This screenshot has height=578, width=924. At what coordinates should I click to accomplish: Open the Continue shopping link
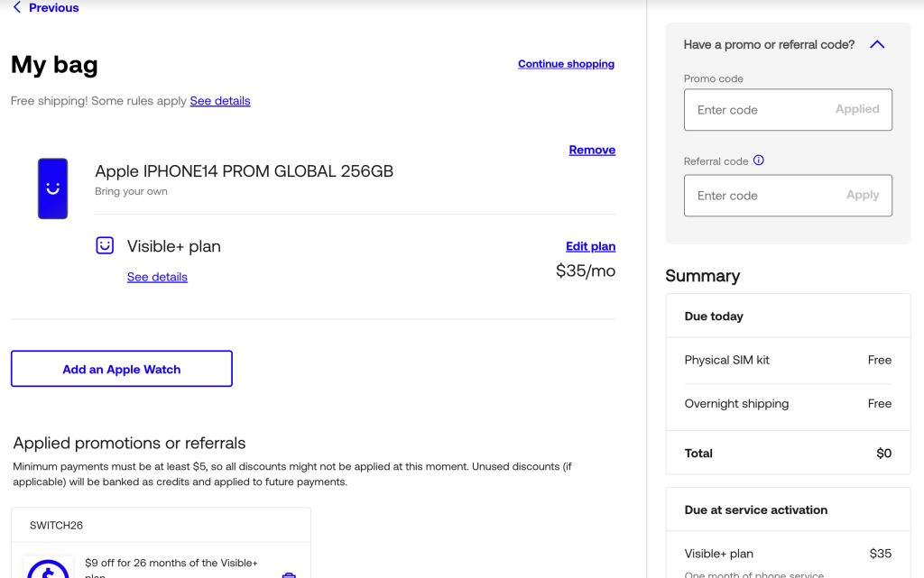[566, 64]
